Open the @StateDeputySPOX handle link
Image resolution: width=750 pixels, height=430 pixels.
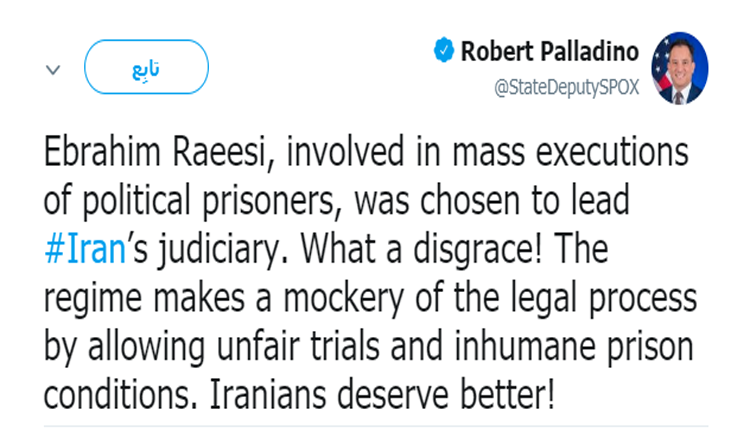point(567,88)
